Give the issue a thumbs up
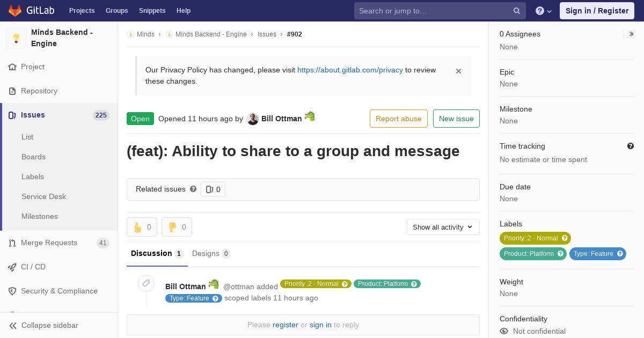 [x=142, y=227]
